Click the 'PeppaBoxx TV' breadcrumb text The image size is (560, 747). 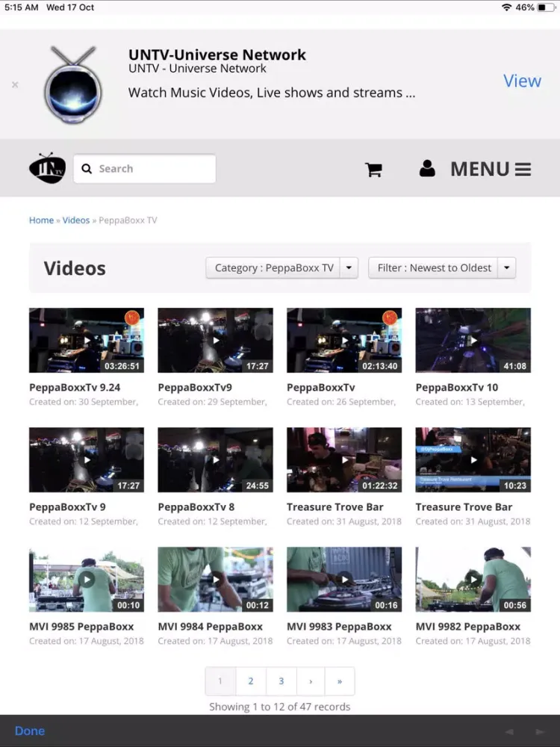point(128,220)
